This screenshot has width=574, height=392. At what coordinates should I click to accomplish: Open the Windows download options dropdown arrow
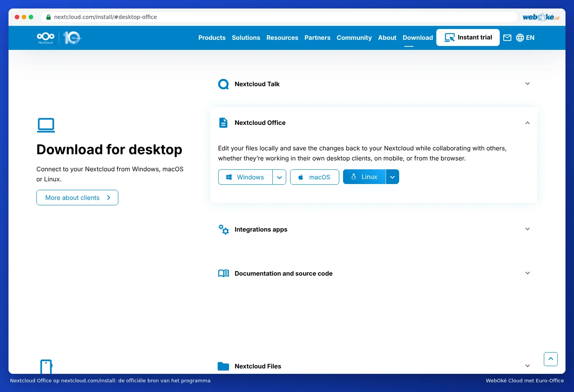point(279,177)
